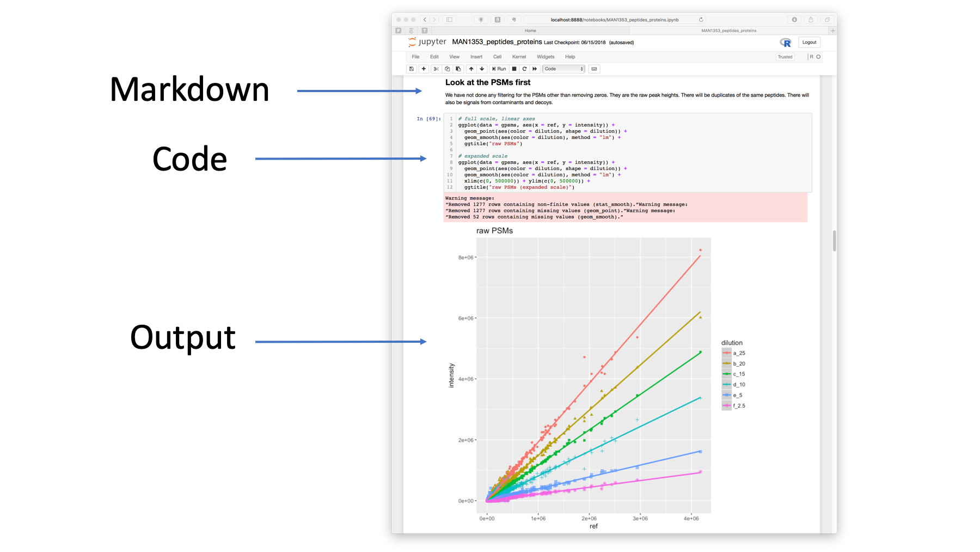Show all tabs overview icon

[x=827, y=20]
